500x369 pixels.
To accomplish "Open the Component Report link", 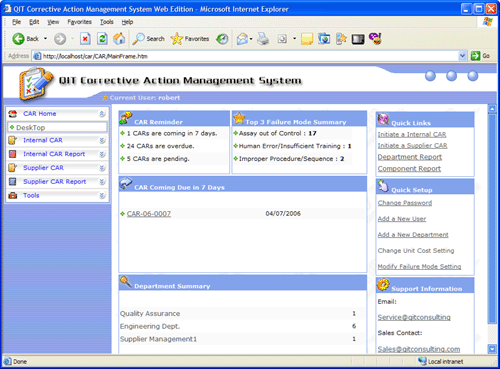I will point(409,169).
